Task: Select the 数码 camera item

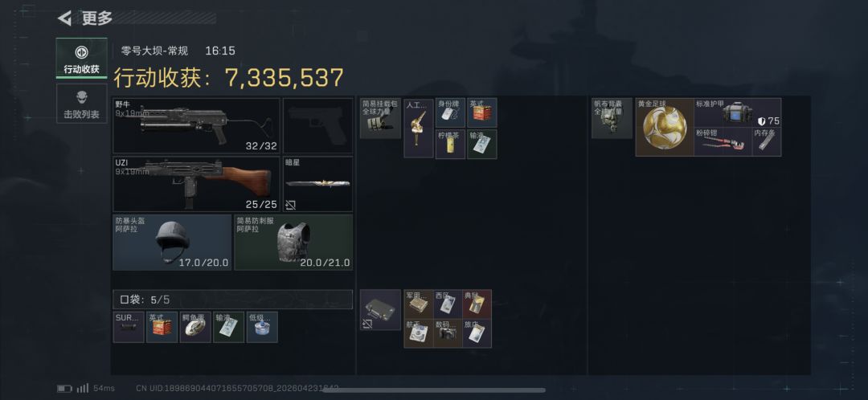Action: coord(448,333)
